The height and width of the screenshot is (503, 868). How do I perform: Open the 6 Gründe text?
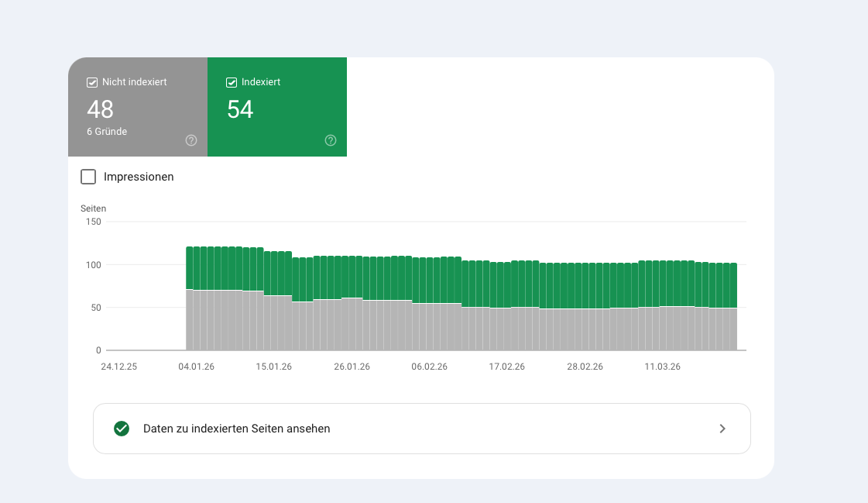107,132
